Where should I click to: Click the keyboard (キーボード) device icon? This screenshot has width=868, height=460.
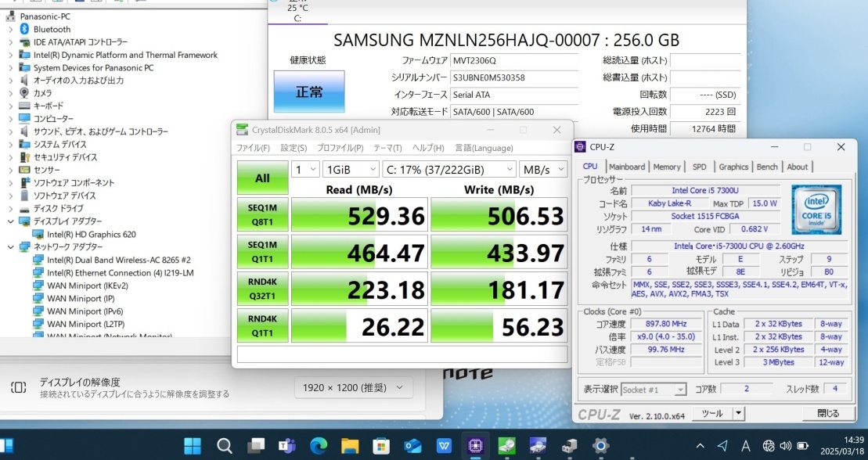(24, 106)
